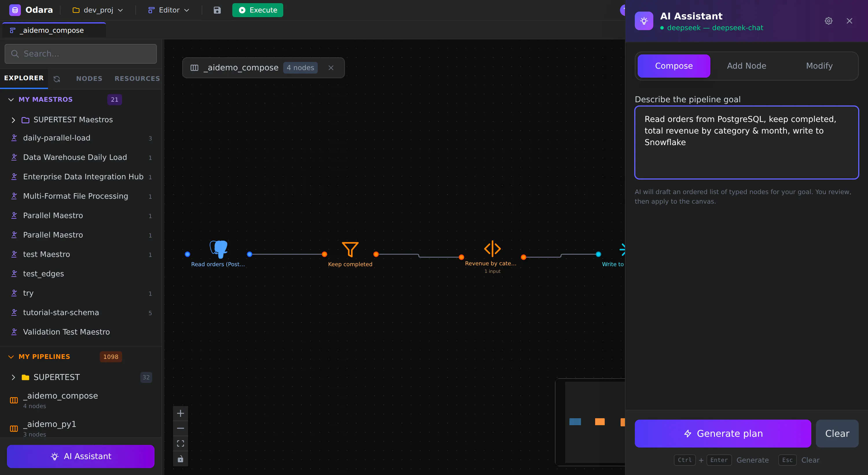The image size is (868, 475).
Task: Select the Modify tab
Action: pyautogui.click(x=819, y=66)
